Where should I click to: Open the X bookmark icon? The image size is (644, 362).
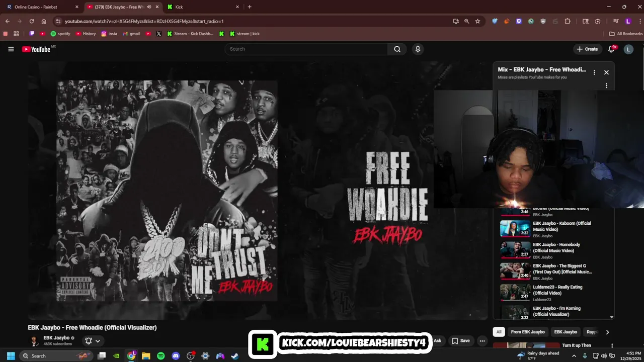pos(158,34)
